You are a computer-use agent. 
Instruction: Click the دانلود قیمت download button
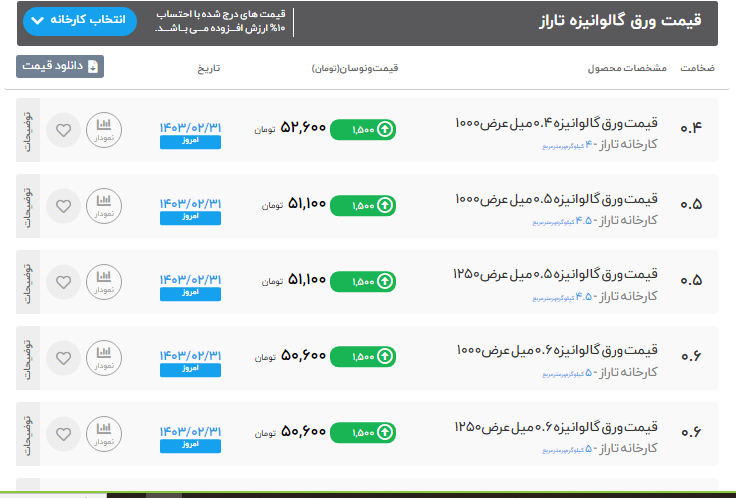click(x=60, y=67)
